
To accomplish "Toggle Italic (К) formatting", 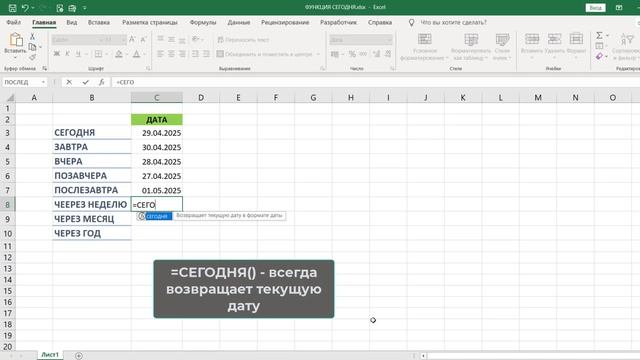I will tap(67, 54).
